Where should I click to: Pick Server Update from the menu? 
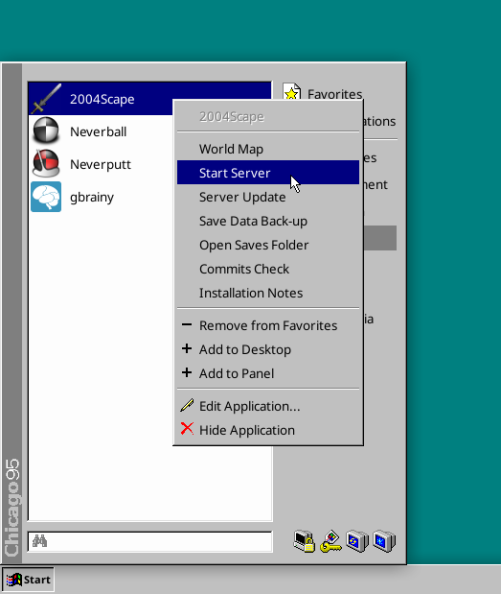click(268, 197)
